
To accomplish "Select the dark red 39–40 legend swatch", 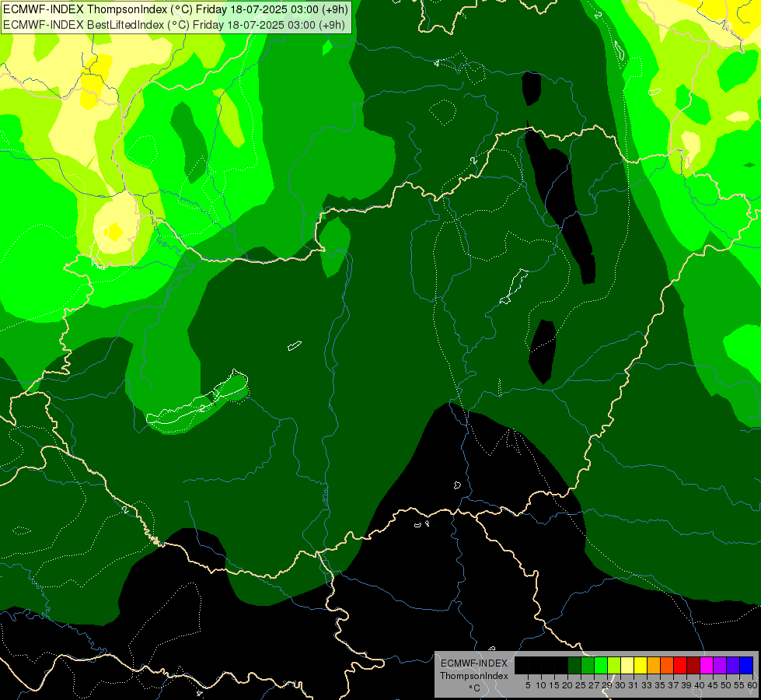I will tap(693, 665).
